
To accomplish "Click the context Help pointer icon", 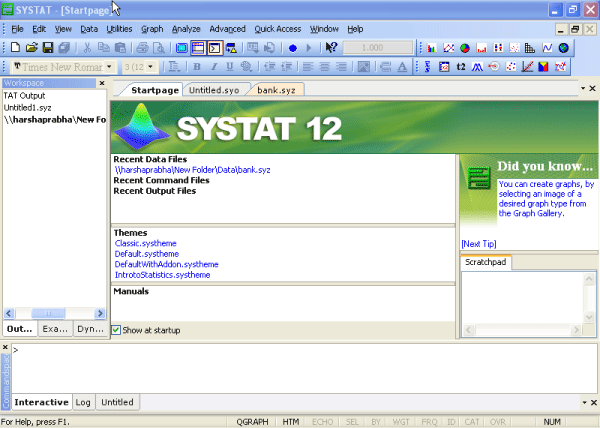I will (x=331, y=47).
